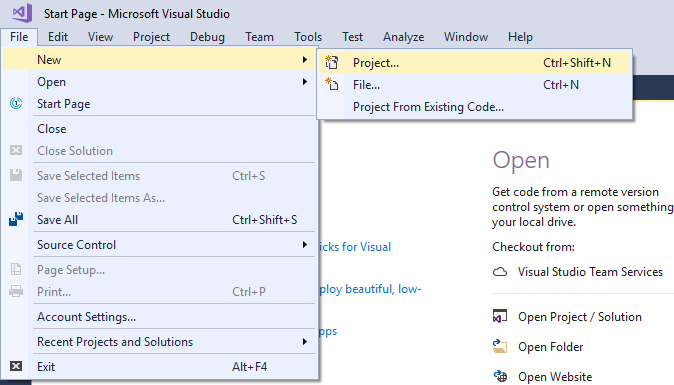The image size is (674, 385).
Task: Click the Visual Studio Team Services link
Action: pyautogui.click(x=590, y=272)
